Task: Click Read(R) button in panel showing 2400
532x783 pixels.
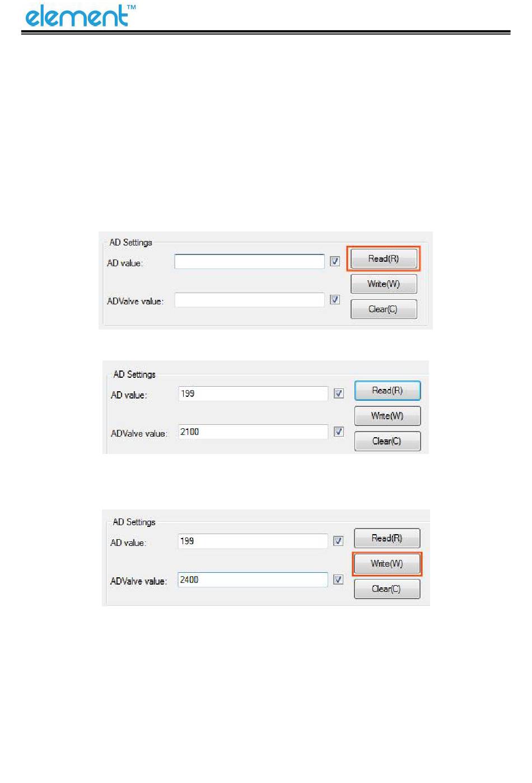Action: tap(387, 539)
